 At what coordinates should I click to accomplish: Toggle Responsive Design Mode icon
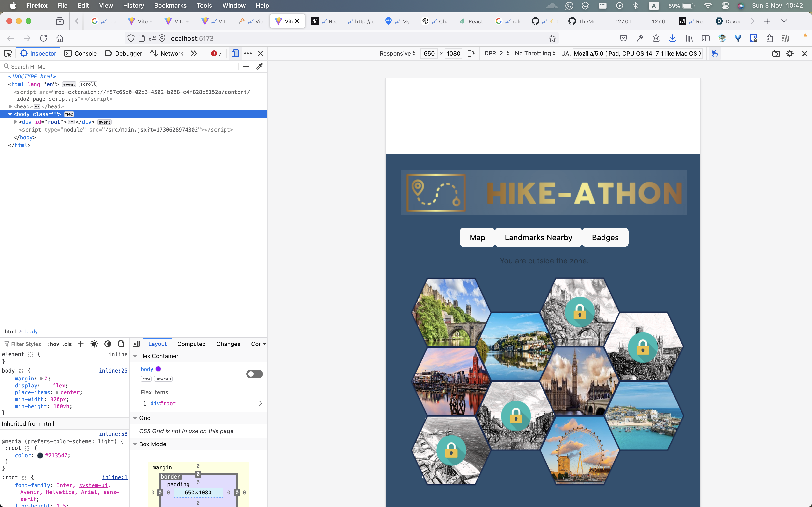[x=235, y=53]
